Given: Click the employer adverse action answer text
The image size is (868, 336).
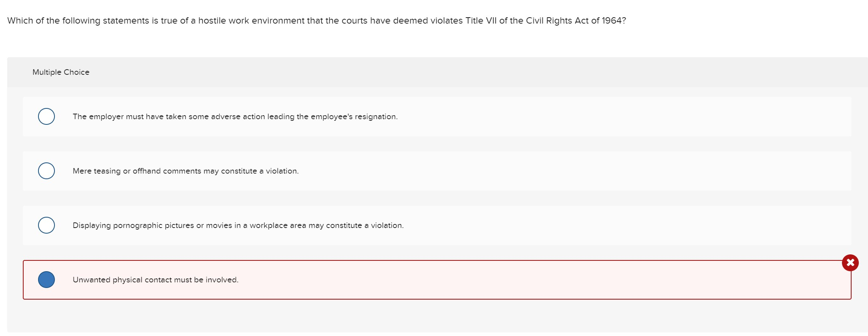Looking at the screenshot, I should pos(235,116).
